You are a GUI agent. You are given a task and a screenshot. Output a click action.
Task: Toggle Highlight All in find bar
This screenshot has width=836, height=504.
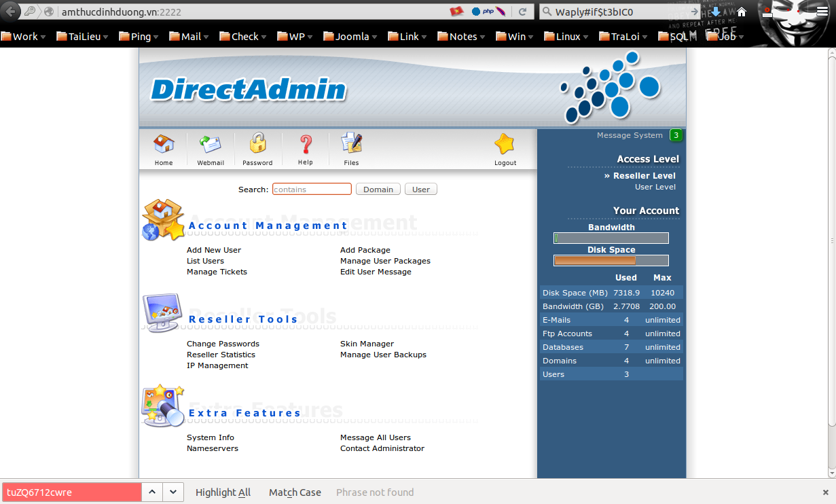click(223, 492)
